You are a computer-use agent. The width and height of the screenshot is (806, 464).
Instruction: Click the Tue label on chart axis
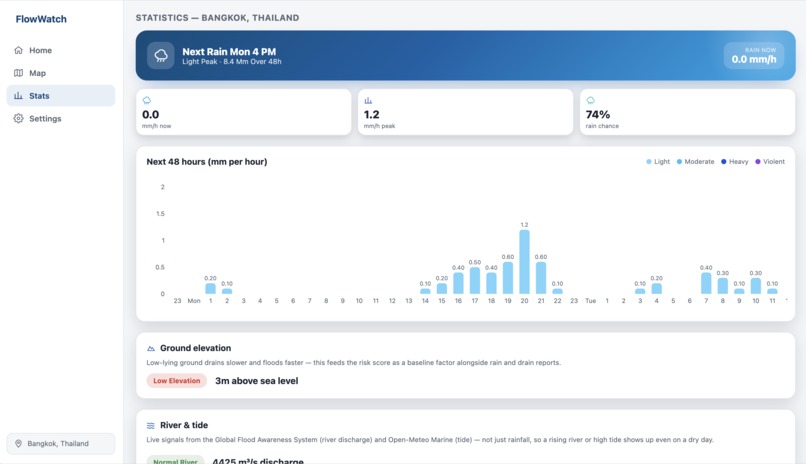click(x=591, y=301)
